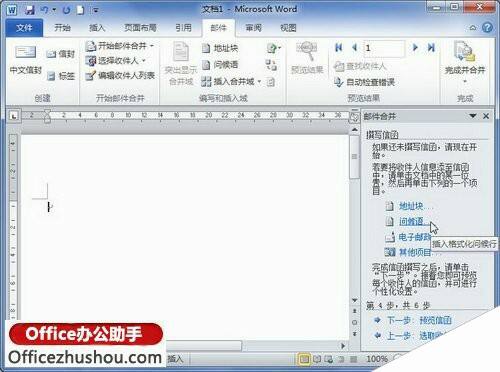Image resolution: width=500 pixels, height=372 pixels.
Task: Expand the 开始邮件合并 dropdown
Action: tap(152, 46)
